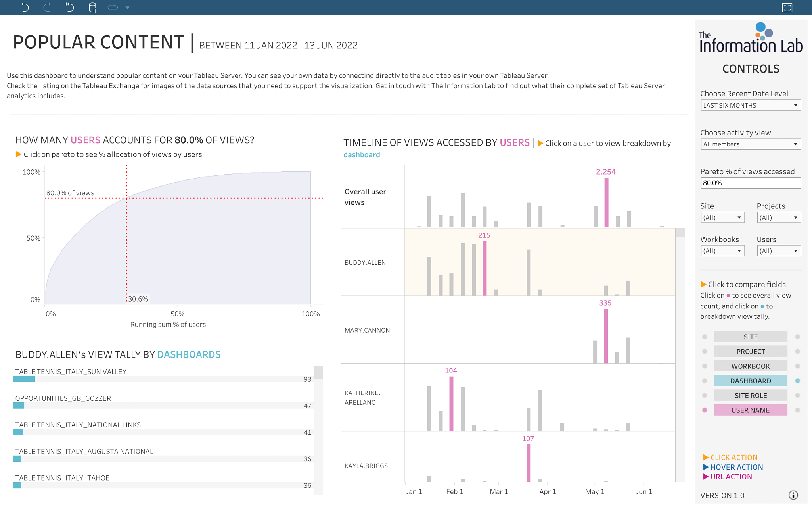Image resolution: width=812 pixels, height=508 pixels.
Task: Toggle the overall-view dot left of SITE ROLE
Action: coord(705,395)
